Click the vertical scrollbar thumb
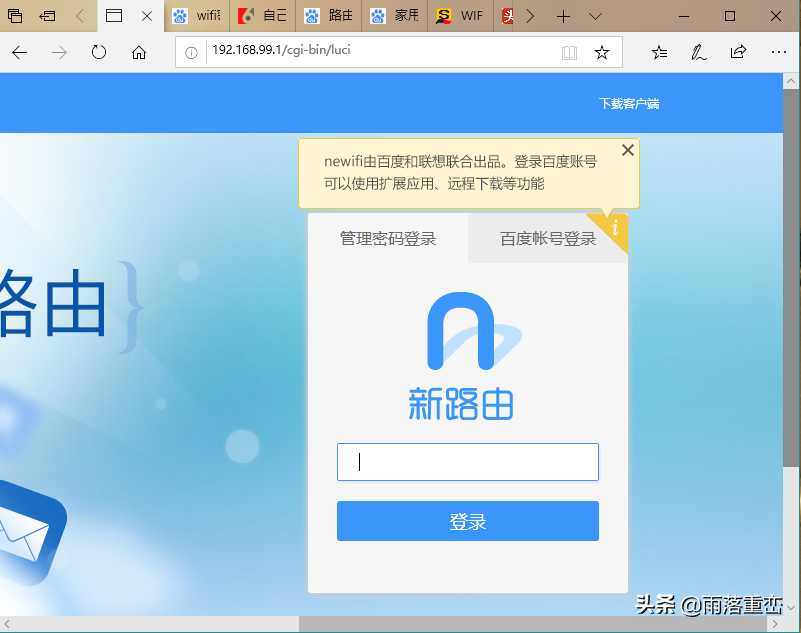Viewport: 801px width, 633px height. pos(791,277)
